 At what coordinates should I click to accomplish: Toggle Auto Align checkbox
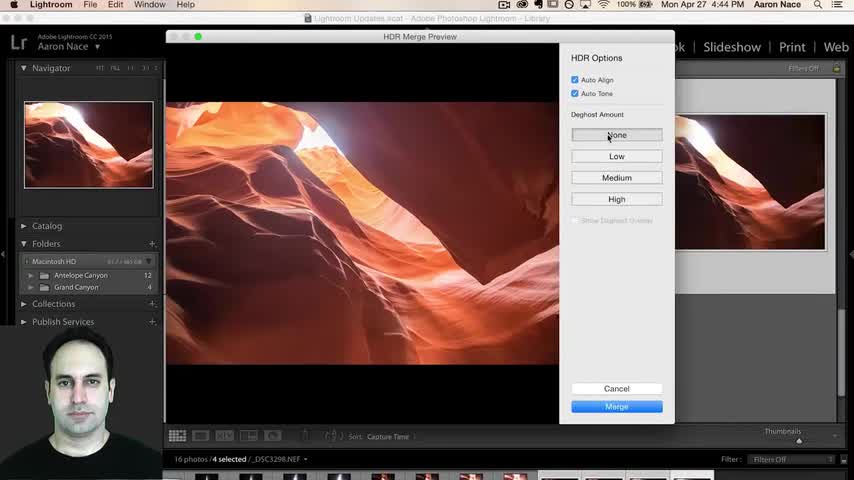pyautogui.click(x=575, y=80)
